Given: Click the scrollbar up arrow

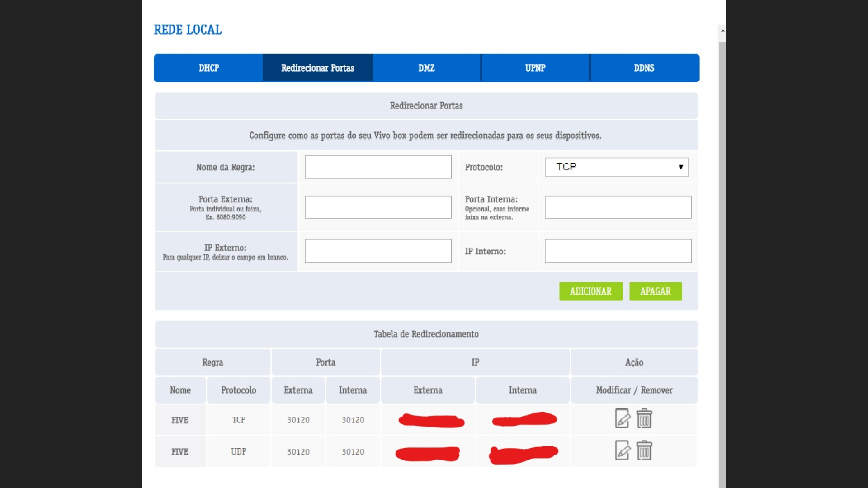Looking at the screenshot, I should pos(722,31).
